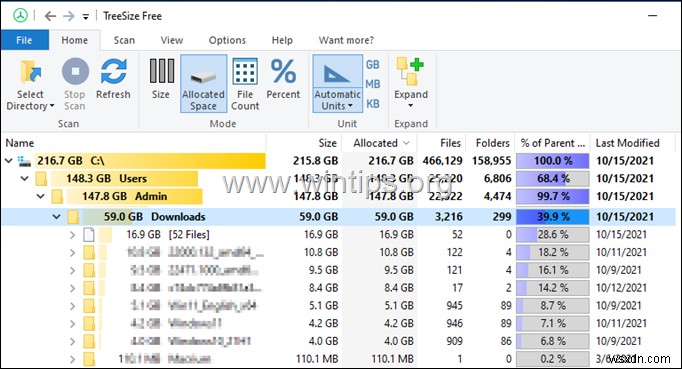Open the File menu
Screen dimensions: 682x369
pyautogui.click(x=24, y=40)
